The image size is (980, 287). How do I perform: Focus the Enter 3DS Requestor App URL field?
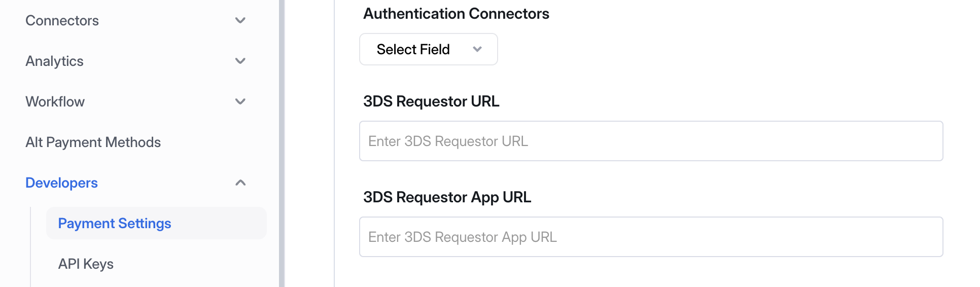[x=651, y=237]
